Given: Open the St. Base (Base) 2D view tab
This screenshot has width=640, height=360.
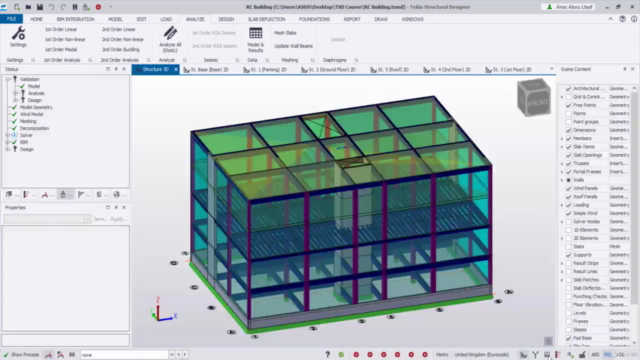Looking at the screenshot, I should (x=206, y=70).
